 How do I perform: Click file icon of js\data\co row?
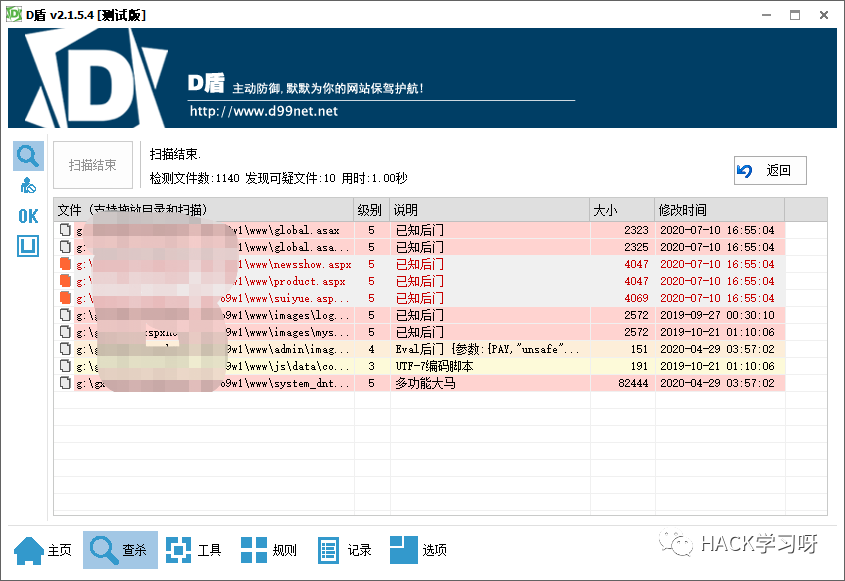pyautogui.click(x=65, y=366)
